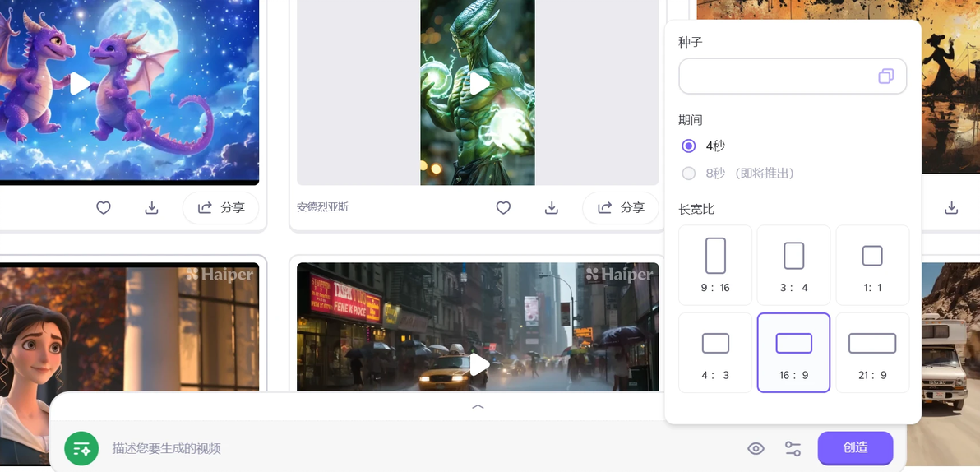Screen dimensions: 980x472
Task: Like the purple dragons video with heart icon
Action: click(x=103, y=207)
